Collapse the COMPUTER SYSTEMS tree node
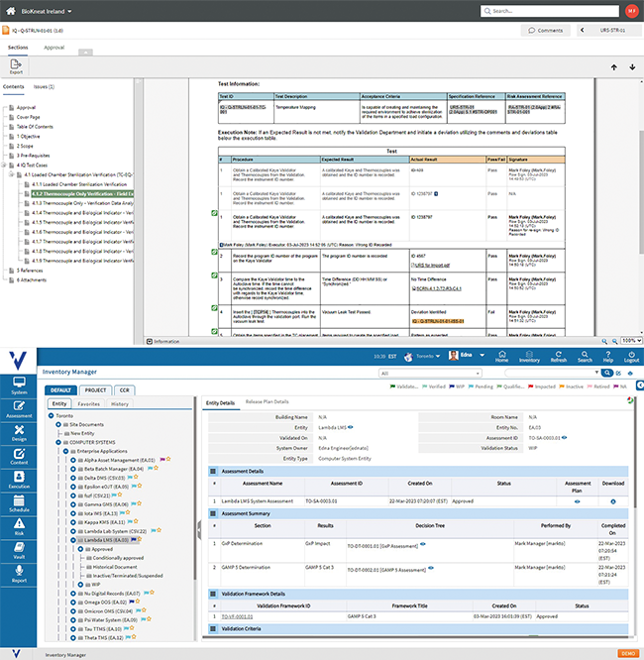644x660 pixels. tap(58, 442)
